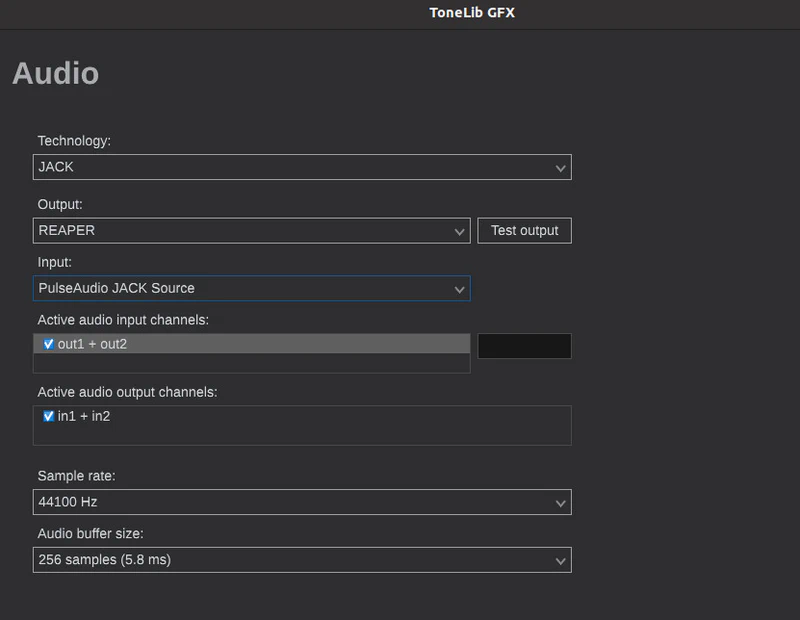
Task: Open the Input dropdown showing PulseAudio JACK Source
Action: click(252, 288)
